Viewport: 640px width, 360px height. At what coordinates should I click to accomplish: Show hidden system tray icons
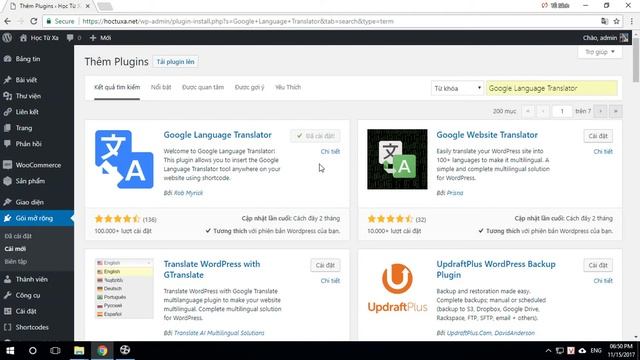(548, 351)
